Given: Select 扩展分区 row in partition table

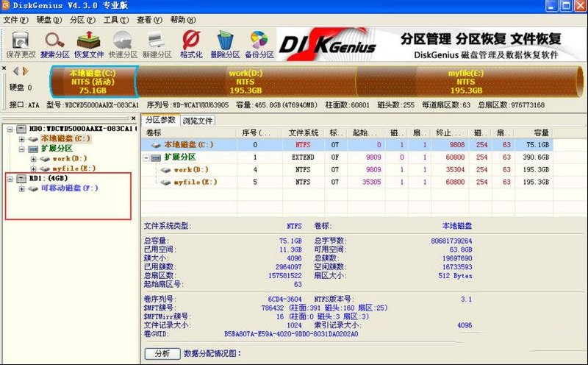Looking at the screenshot, I should coord(347,157).
